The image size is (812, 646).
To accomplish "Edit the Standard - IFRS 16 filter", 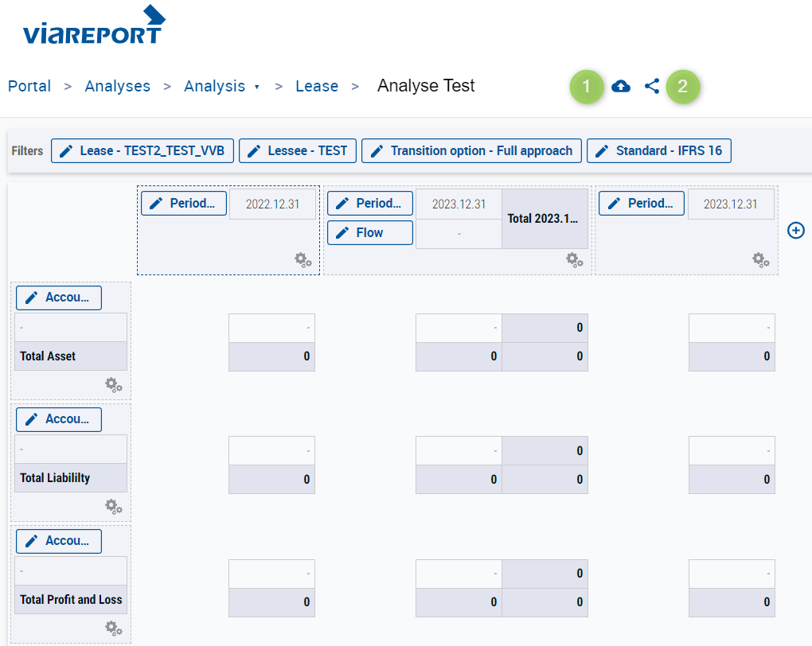I will pos(659,150).
